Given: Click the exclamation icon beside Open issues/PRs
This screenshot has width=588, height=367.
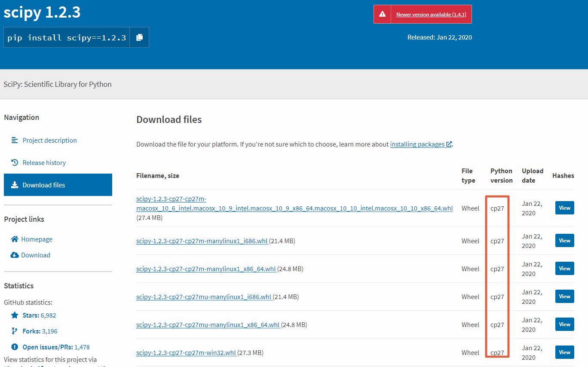Looking at the screenshot, I should pos(15,347).
